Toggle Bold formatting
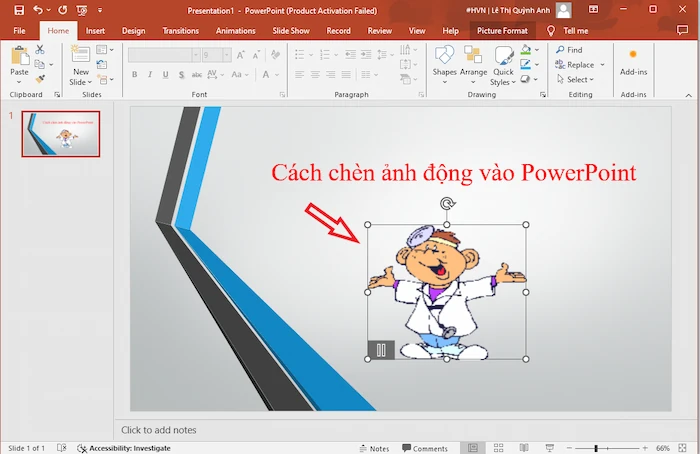This screenshot has height=454, width=700. click(134, 75)
